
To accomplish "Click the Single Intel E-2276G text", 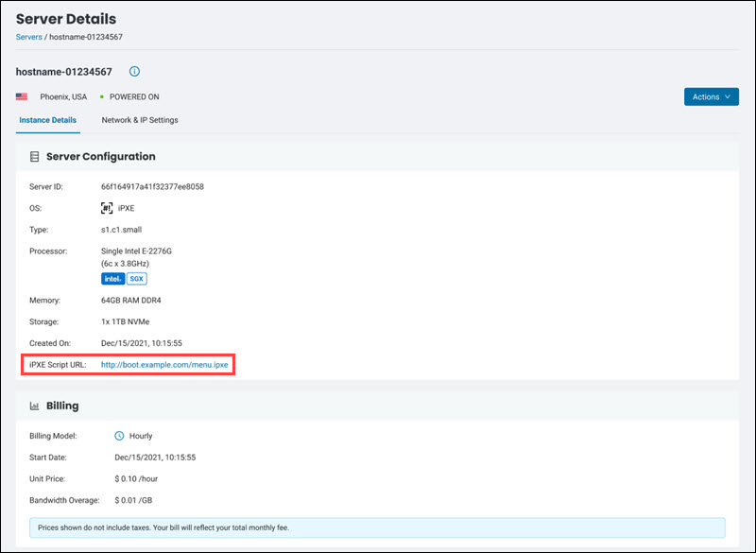I will (136, 251).
